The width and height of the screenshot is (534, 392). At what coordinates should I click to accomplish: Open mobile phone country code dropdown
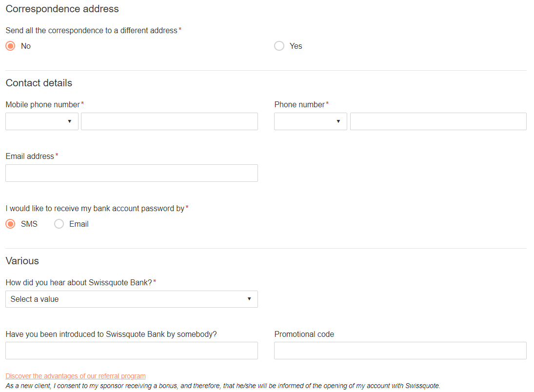click(42, 121)
